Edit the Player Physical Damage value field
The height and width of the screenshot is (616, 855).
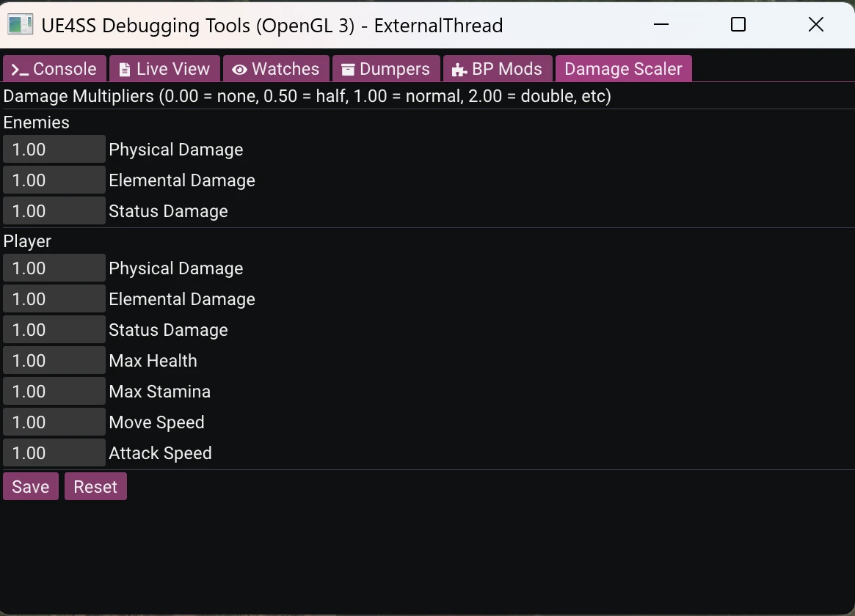pos(54,268)
